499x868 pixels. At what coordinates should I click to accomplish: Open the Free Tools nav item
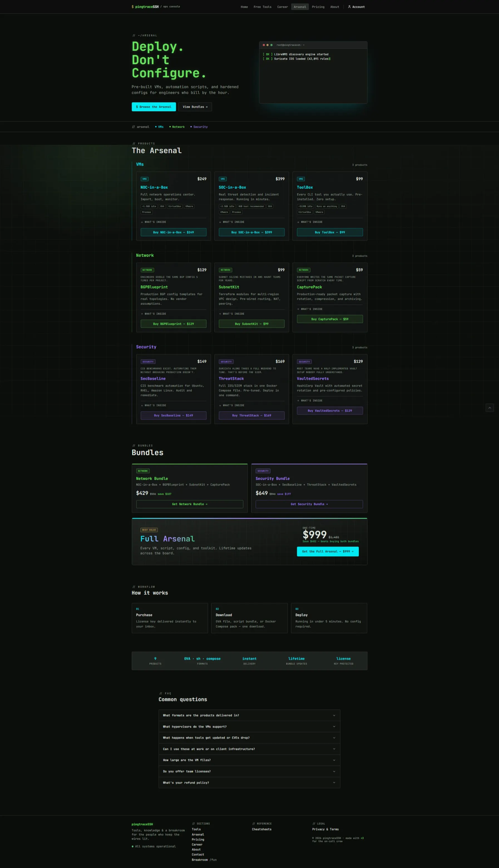[262, 7]
